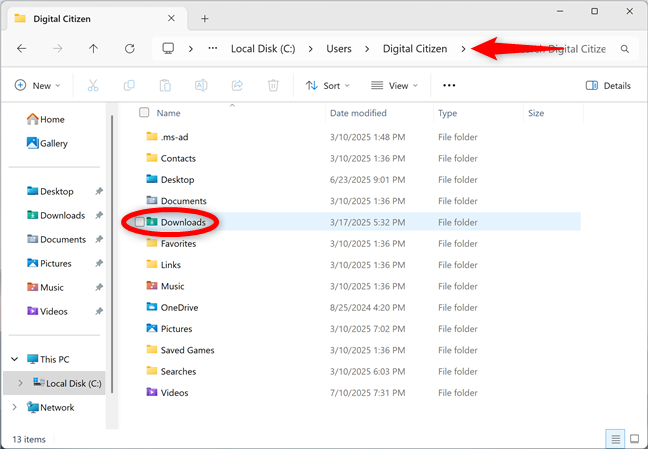Select the Videos folder in file list
The image size is (648, 449).
coord(358,392)
